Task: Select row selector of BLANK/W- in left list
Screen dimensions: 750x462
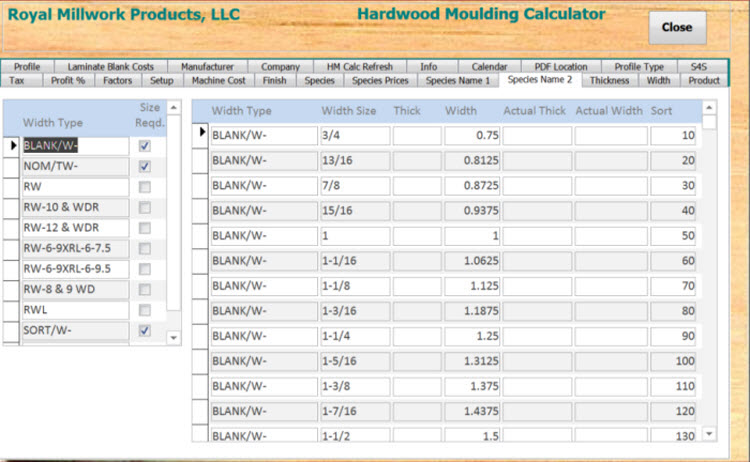Action: (11, 145)
